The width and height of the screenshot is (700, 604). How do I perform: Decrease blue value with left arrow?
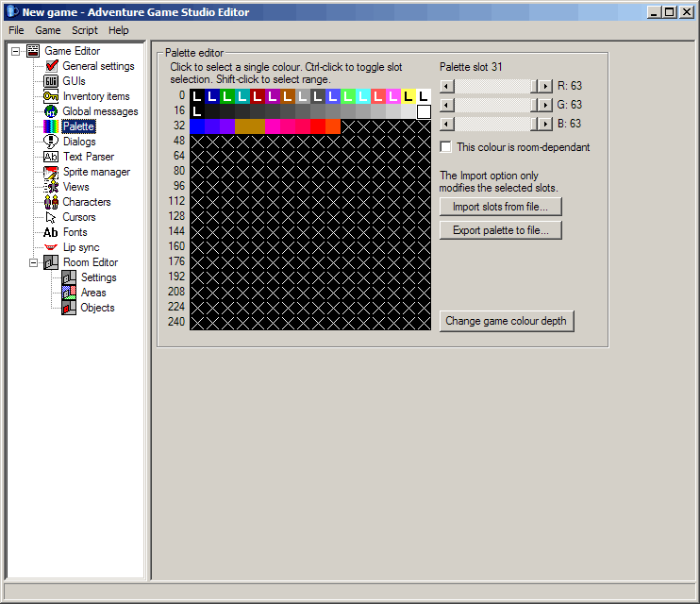coord(447,124)
